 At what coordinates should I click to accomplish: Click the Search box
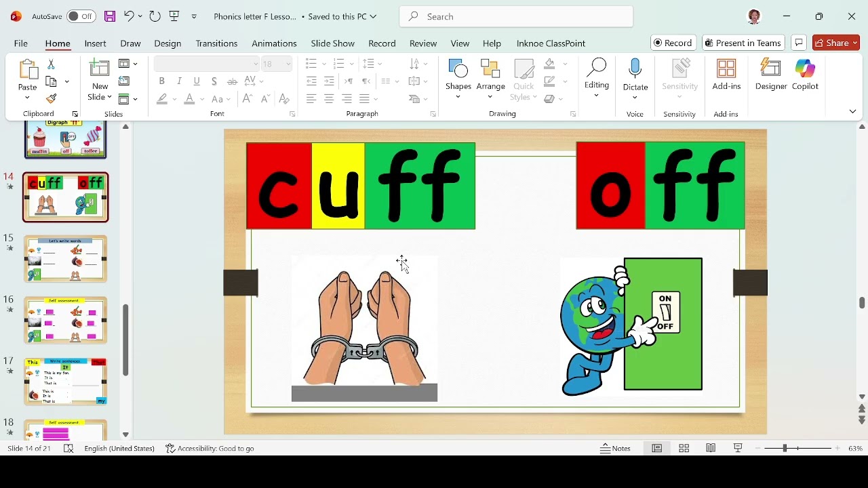tap(517, 16)
